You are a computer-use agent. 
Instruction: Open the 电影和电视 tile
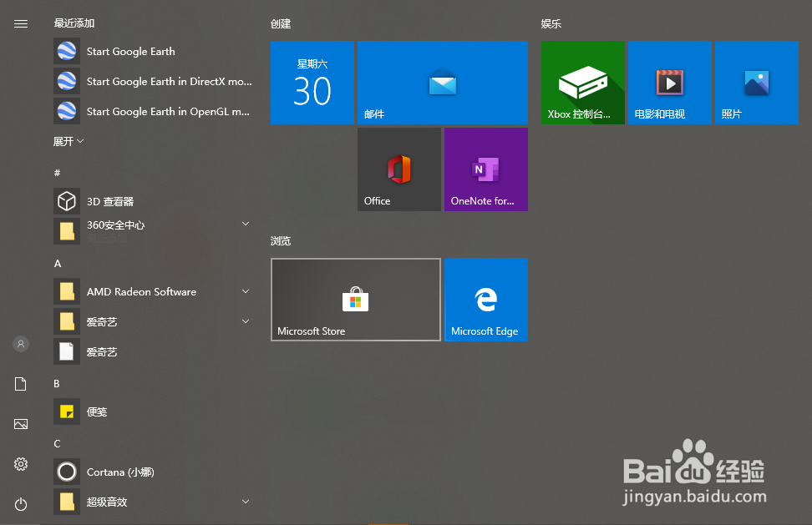pyautogui.click(x=670, y=83)
